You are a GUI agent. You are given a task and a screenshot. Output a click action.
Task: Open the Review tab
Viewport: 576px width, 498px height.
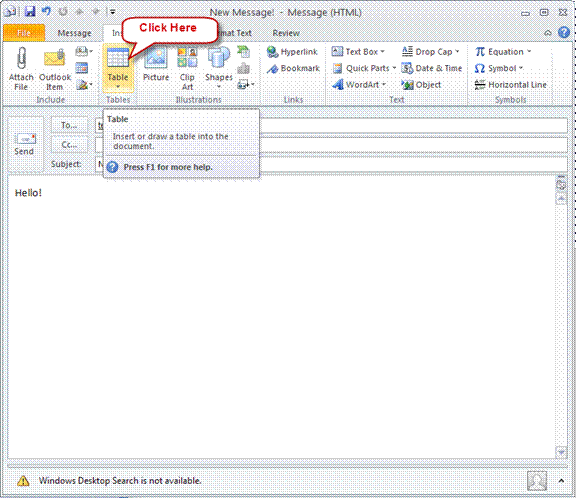coord(286,33)
